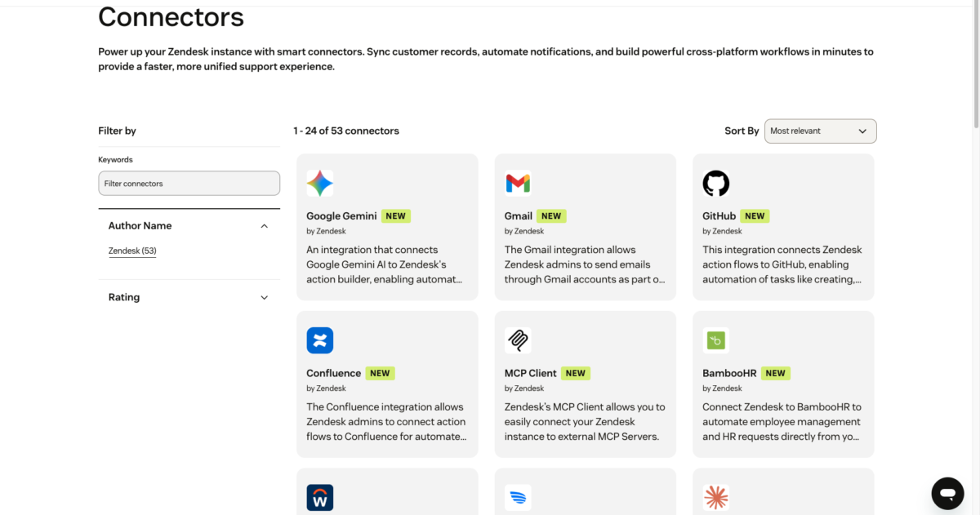This screenshot has height=515, width=980.
Task: Click the blue striped circle connector icon
Action: click(x=518, y=497)
